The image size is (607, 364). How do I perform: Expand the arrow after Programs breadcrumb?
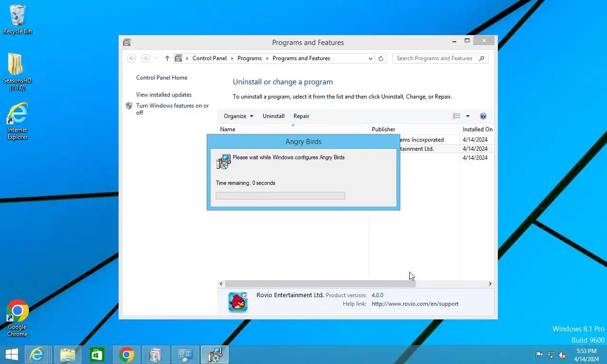[267, 58]
